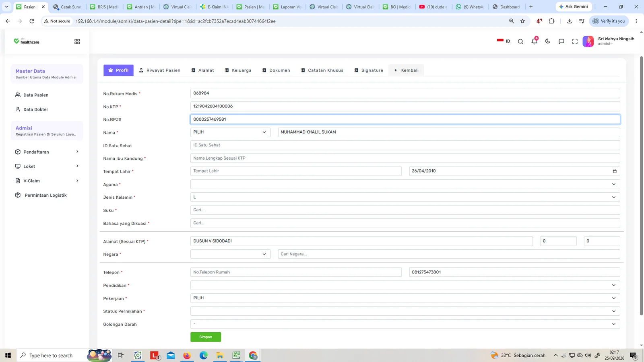Open the Keluarga tab
644x362 pixels.
tap(238, 70)
